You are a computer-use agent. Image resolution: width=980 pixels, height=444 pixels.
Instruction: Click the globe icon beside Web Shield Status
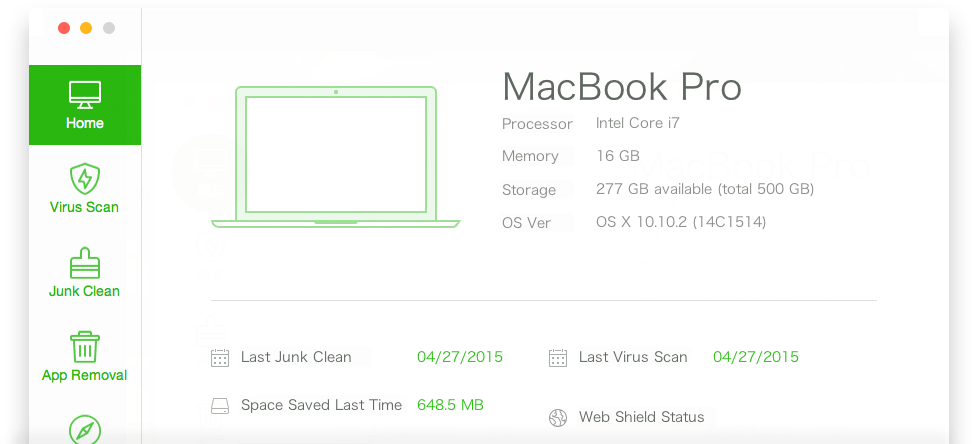click(x=558, y=417)
